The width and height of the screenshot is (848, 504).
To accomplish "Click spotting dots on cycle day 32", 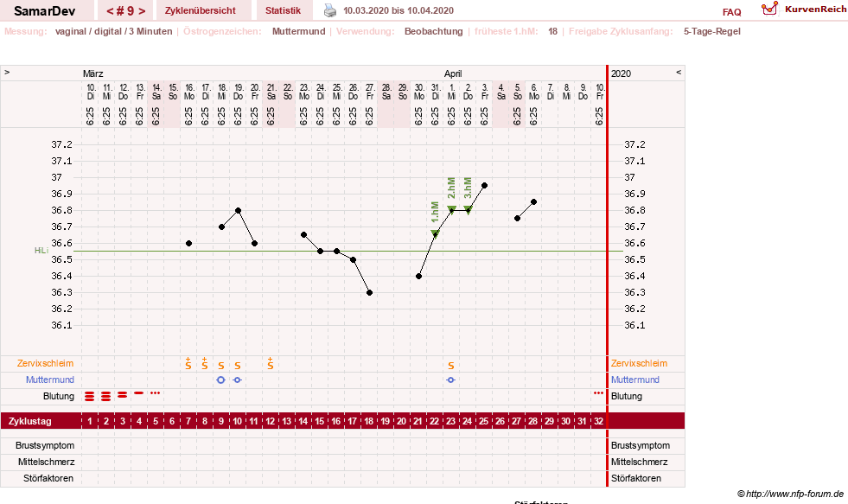I will [598, 393].
